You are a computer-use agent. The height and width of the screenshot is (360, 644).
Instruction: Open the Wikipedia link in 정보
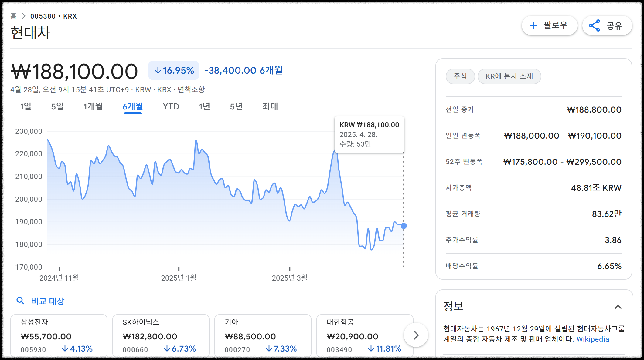[x=593, y=339]
